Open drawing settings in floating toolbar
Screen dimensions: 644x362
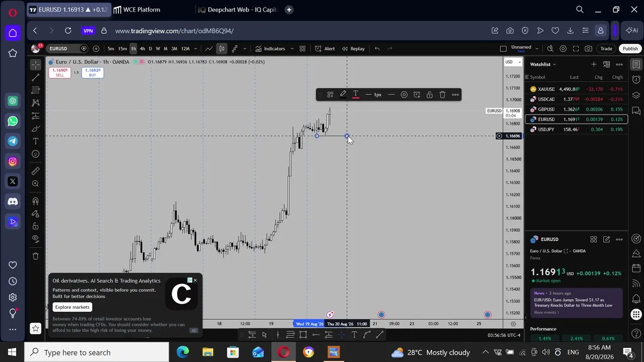[404, 95]
